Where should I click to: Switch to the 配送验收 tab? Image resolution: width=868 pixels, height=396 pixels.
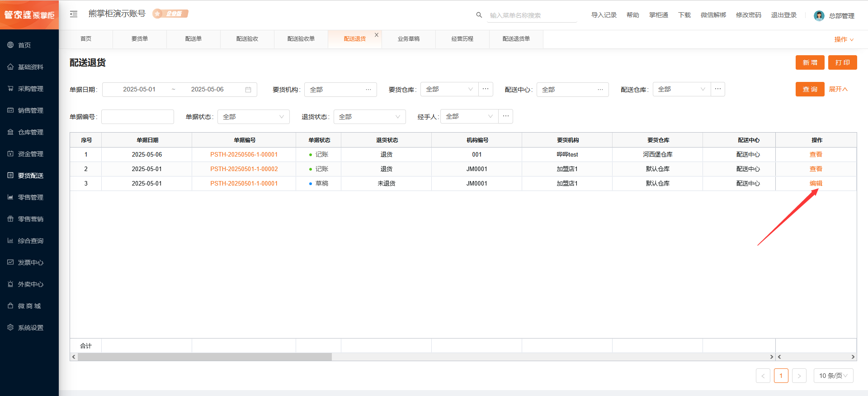point(247,39)
